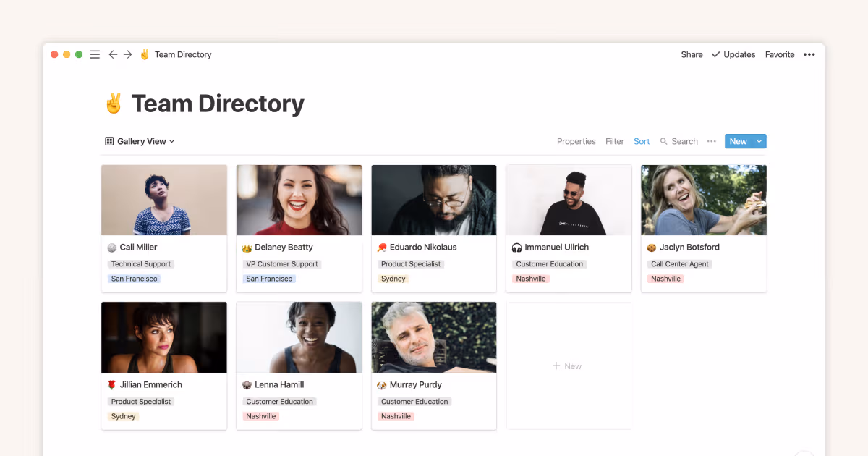Image resolution: width=868 pixels, height=456 pixels.
Task: Create an entry using the New placeholder card
Action: 569,366
